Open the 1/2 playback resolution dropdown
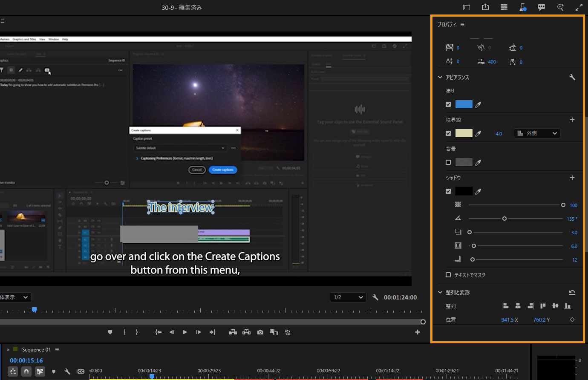Image resolution: width=588 pixels, height=380 pixels. 348,297
